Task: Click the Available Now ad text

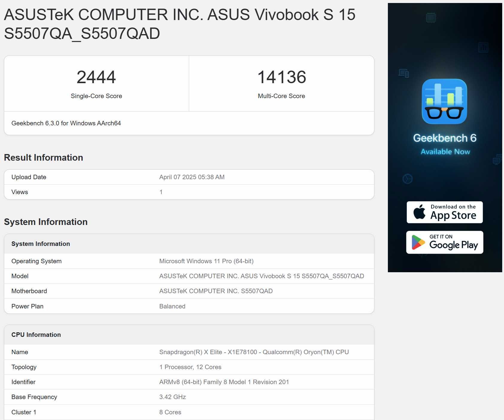Action: tap(445, 152)
